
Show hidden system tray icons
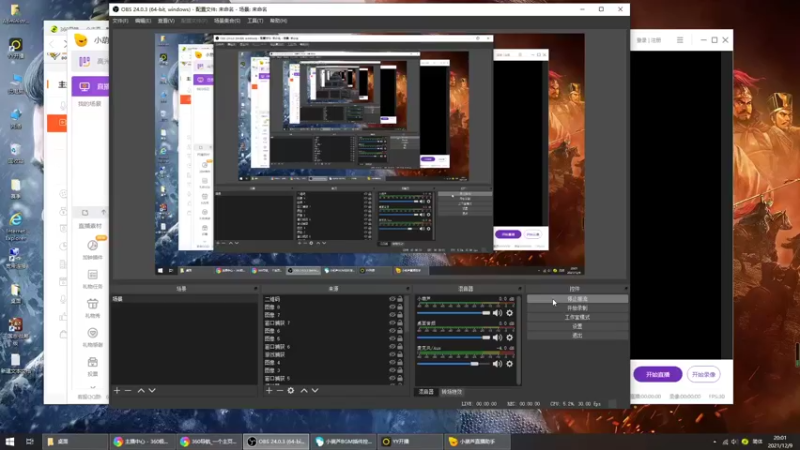point(714,442)
